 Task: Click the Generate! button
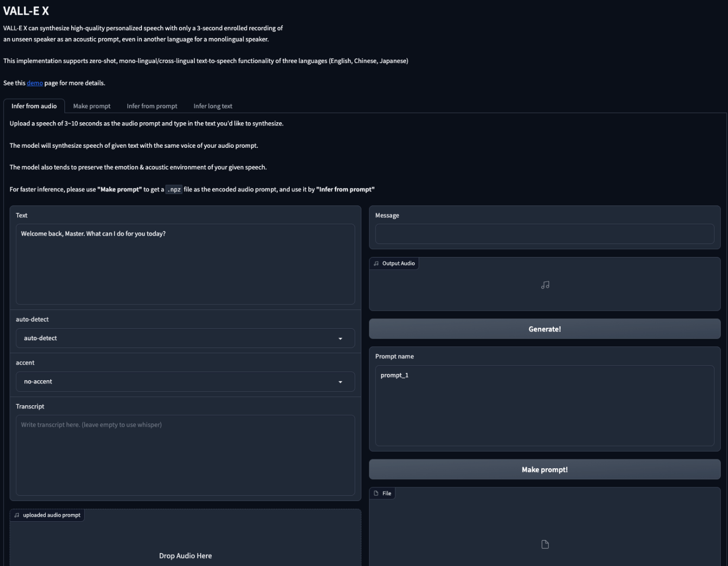[544, 329]
